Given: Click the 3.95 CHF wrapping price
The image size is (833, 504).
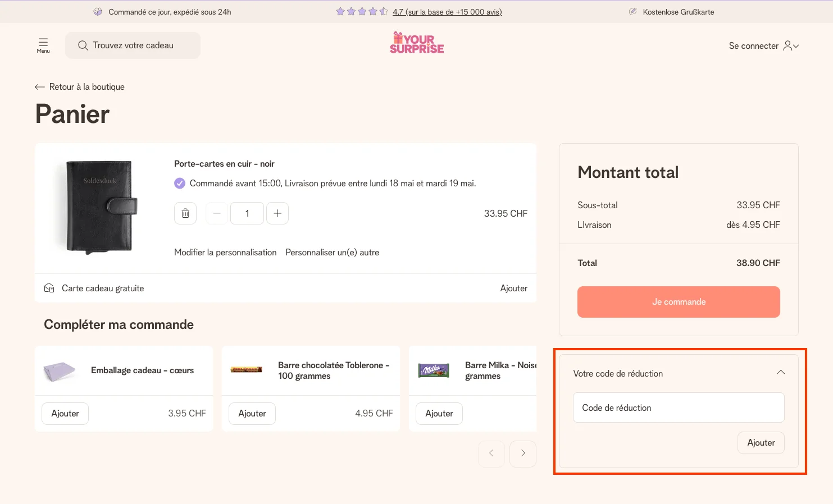Looking at the screenshot, I should coord(187,413).
